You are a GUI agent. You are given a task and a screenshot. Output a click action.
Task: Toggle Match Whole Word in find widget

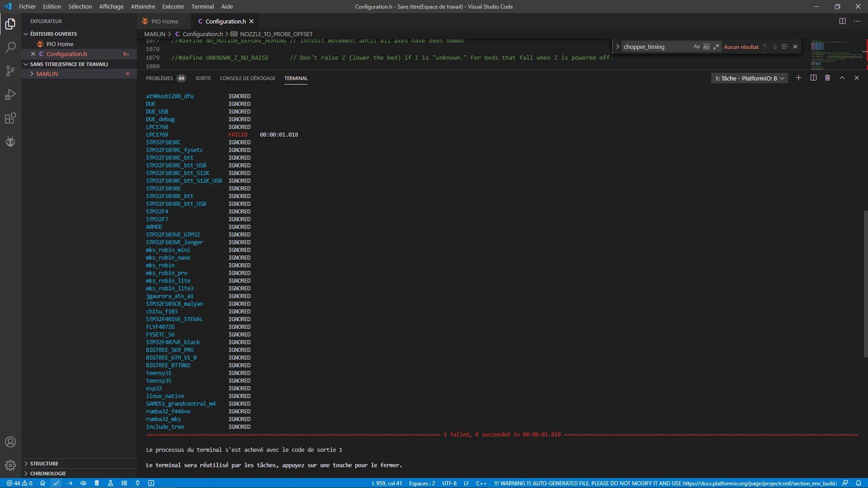point(706,47)
